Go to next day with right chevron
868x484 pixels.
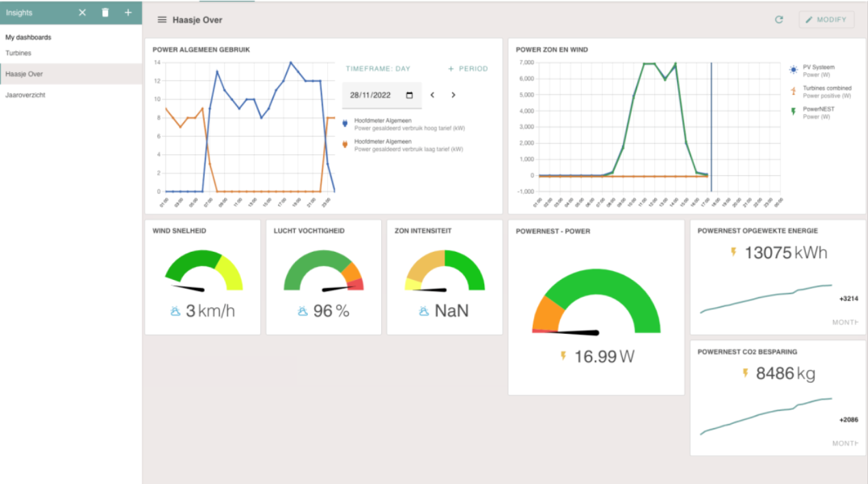point(453,96)
